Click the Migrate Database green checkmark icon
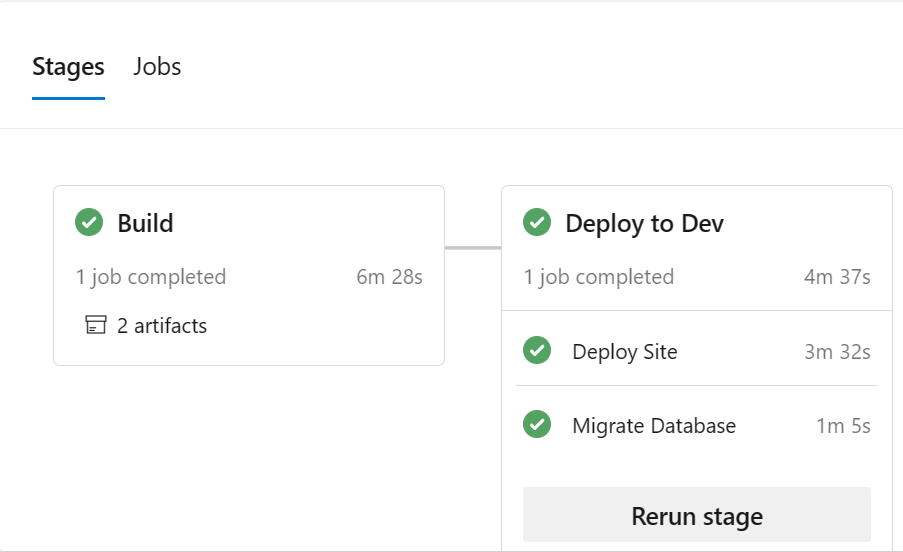The image size is (903, 552). pyautogui.click(x=537, y=424)
